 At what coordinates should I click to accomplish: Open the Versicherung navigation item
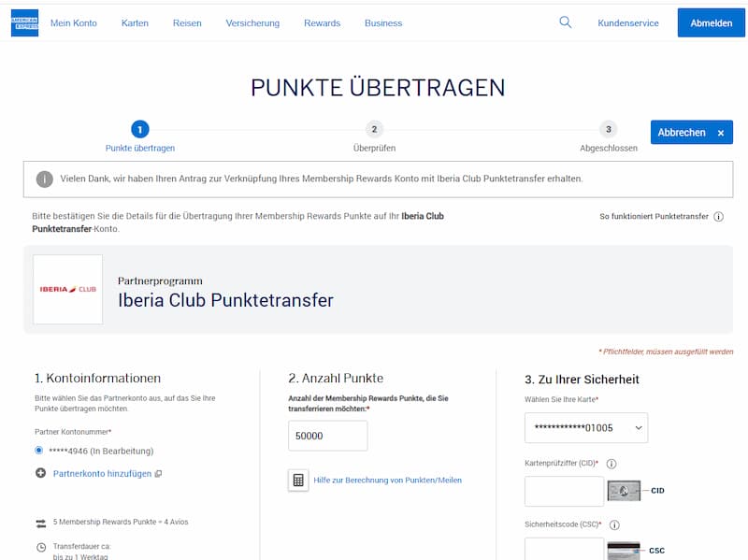point(252,22)
